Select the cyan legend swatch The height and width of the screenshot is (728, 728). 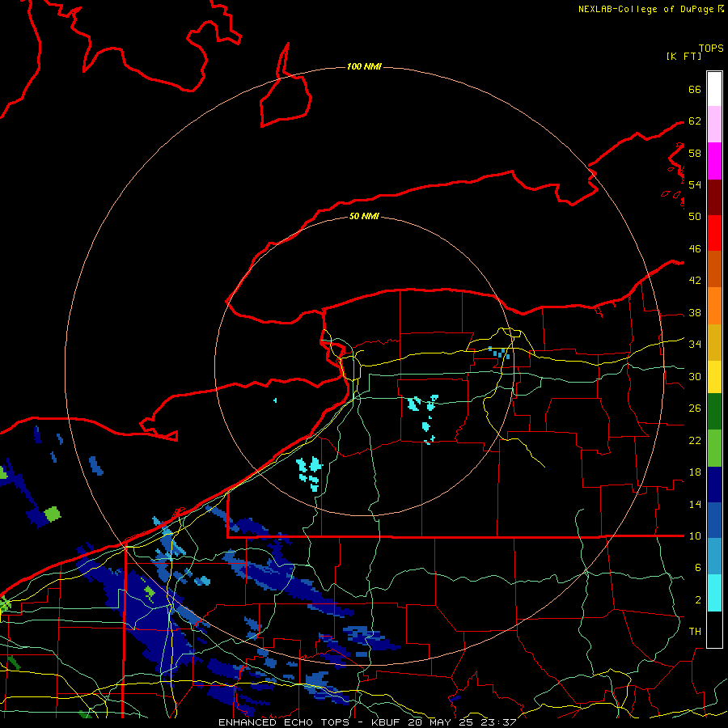(714, 593)
